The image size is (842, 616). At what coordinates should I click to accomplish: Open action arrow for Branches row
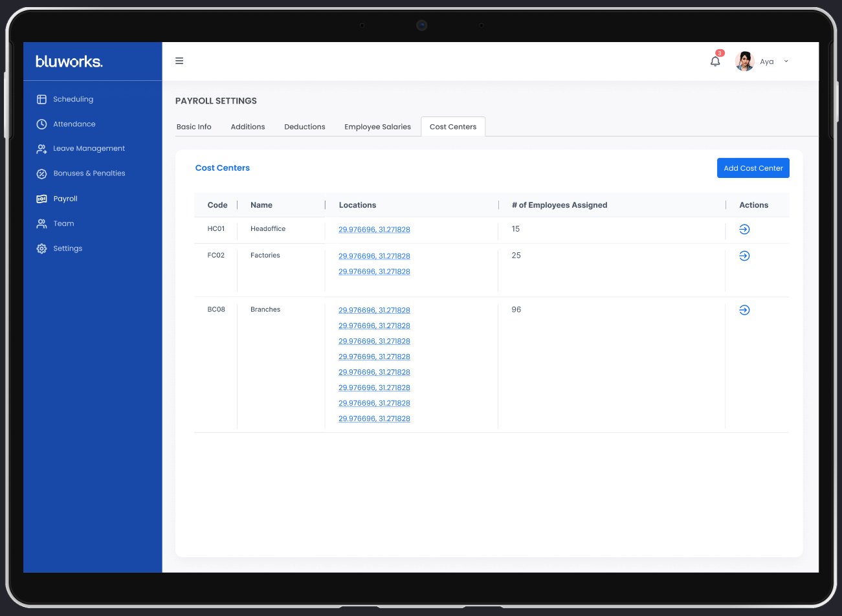[744, 311]
